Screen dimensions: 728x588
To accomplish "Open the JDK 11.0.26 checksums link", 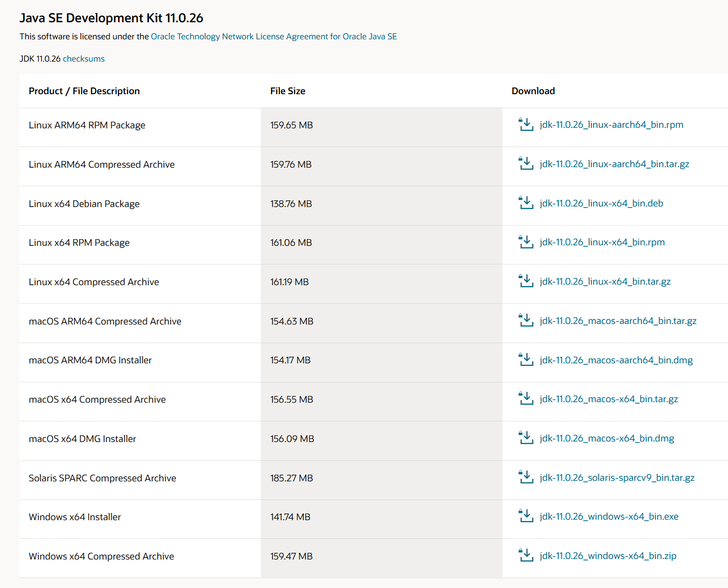I will click(x=84, y=59).
